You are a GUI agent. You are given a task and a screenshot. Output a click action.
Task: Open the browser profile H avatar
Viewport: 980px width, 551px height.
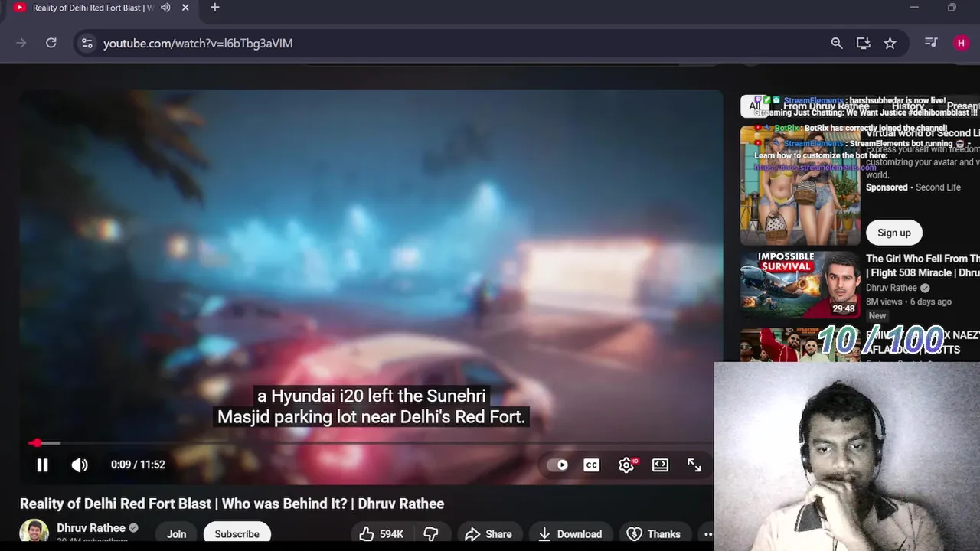tap(961, 43)
